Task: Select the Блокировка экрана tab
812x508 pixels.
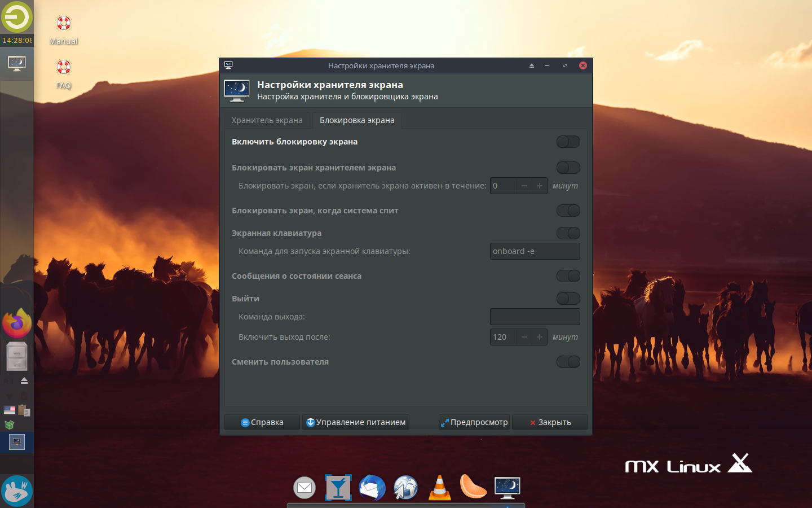Action: coord(357,120)
